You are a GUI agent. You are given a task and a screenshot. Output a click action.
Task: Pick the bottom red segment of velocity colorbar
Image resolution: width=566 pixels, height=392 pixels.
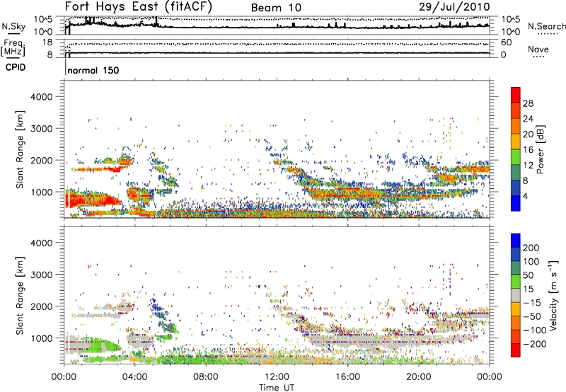pos(516,350)
